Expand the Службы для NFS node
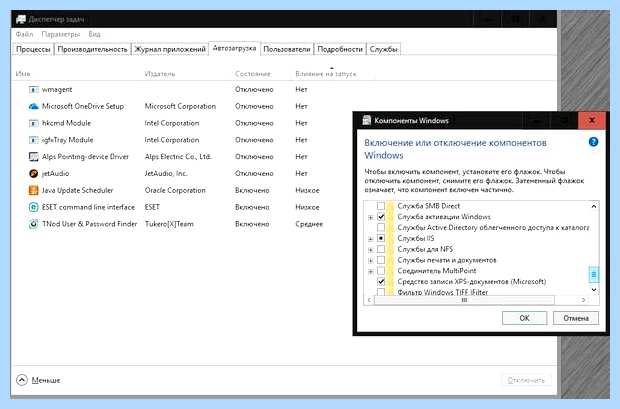620x409 pixels. (x=370, y=250)
